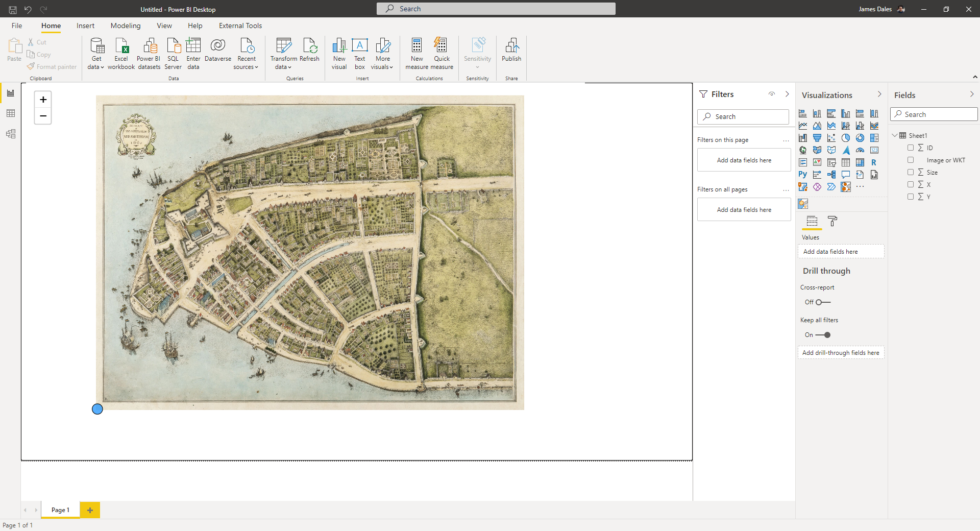
Task: Collapse the ribbon with chevron
Action: click(975, 77)
